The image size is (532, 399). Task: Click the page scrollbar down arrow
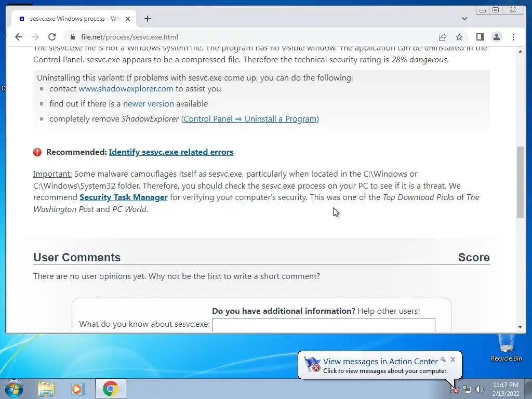coord(521,327)
